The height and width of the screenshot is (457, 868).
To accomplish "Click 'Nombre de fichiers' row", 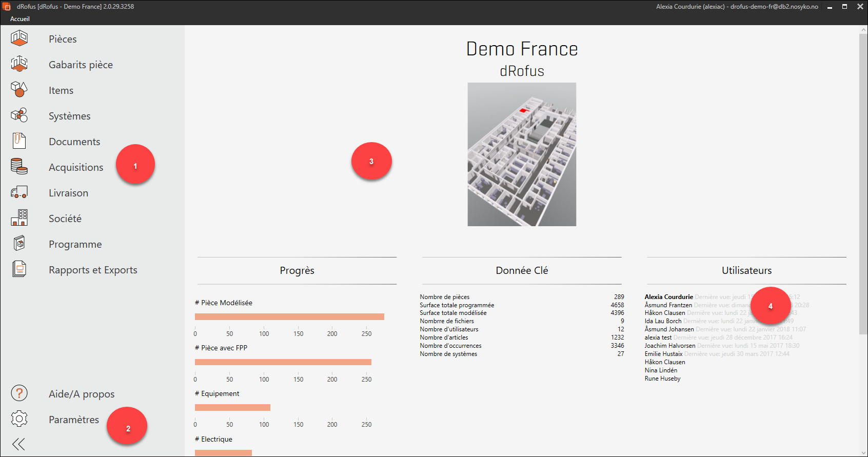I will click(x=522, y=321).
